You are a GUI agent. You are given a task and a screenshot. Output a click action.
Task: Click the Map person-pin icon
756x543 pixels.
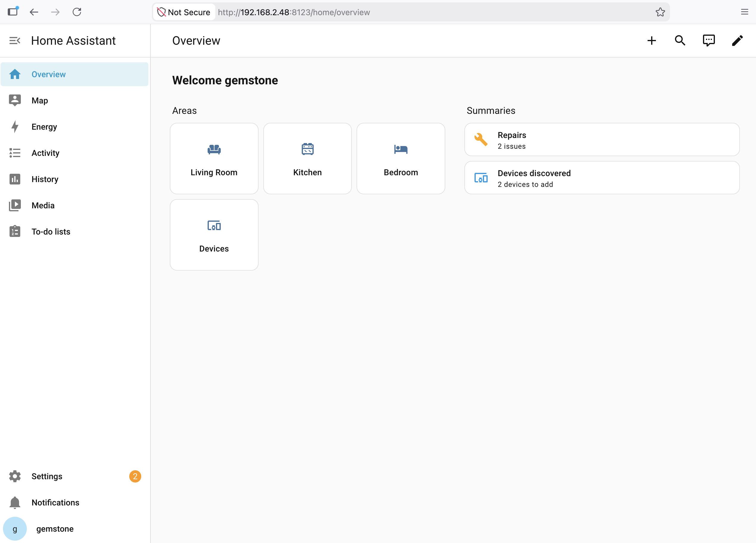15,100
